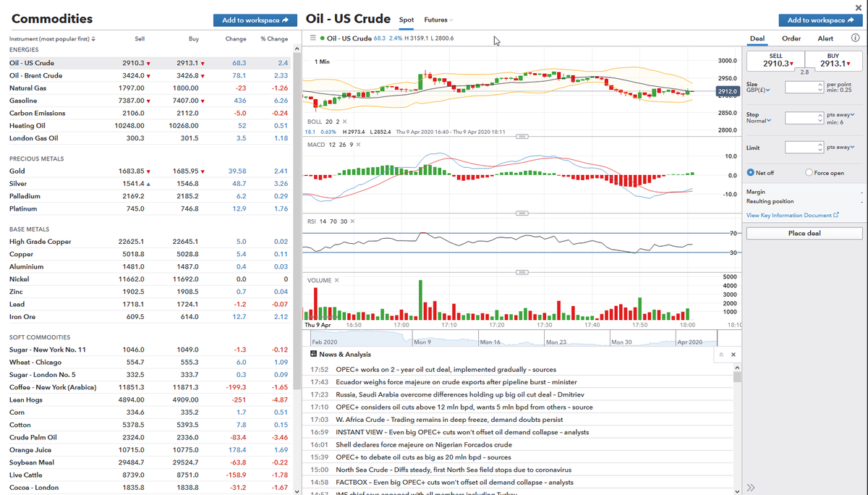
Task: Click the Place deal button
Action: click(x=804, y=233)
